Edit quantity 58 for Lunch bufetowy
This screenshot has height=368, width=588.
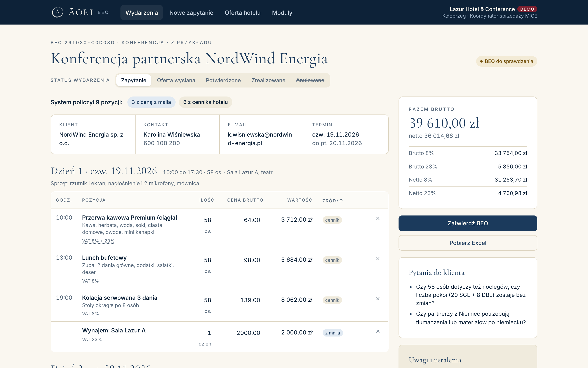coord(207,260)
